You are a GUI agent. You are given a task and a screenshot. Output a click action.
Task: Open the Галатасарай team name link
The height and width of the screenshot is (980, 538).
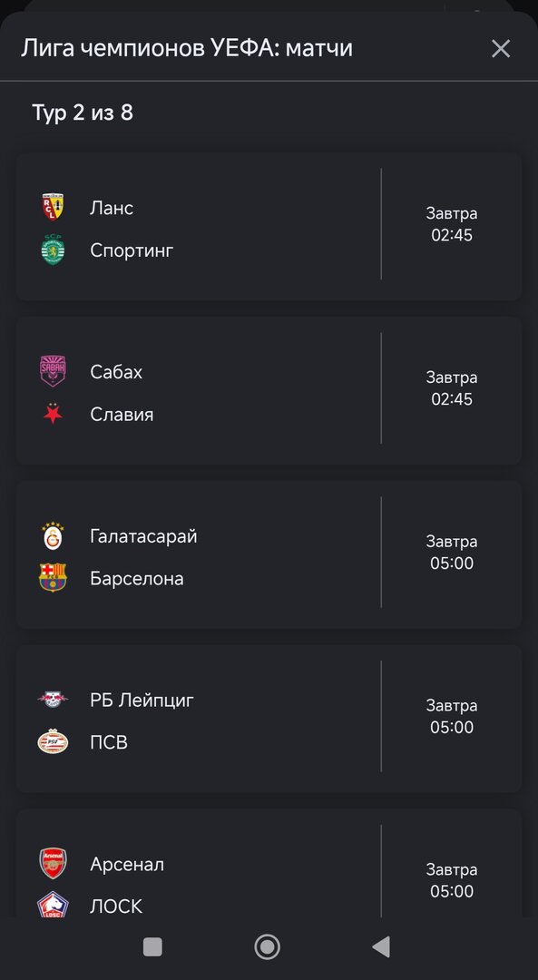(143, 536)
